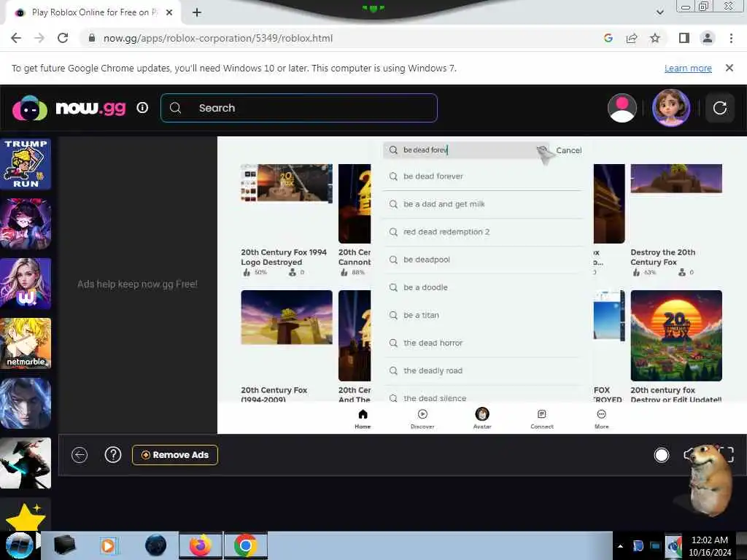Open Firefox from the taskbar
This screenshot has height=560, width=747.
coord(200,545)
